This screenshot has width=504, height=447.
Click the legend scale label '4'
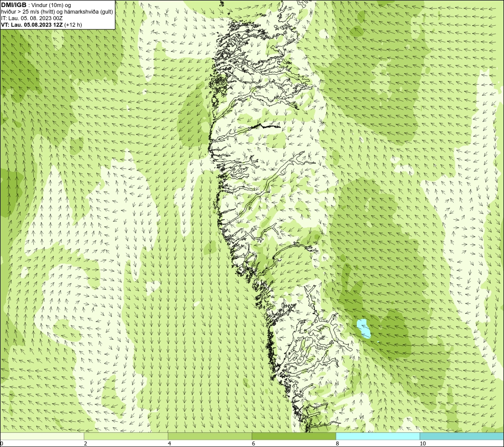[169, 443]
